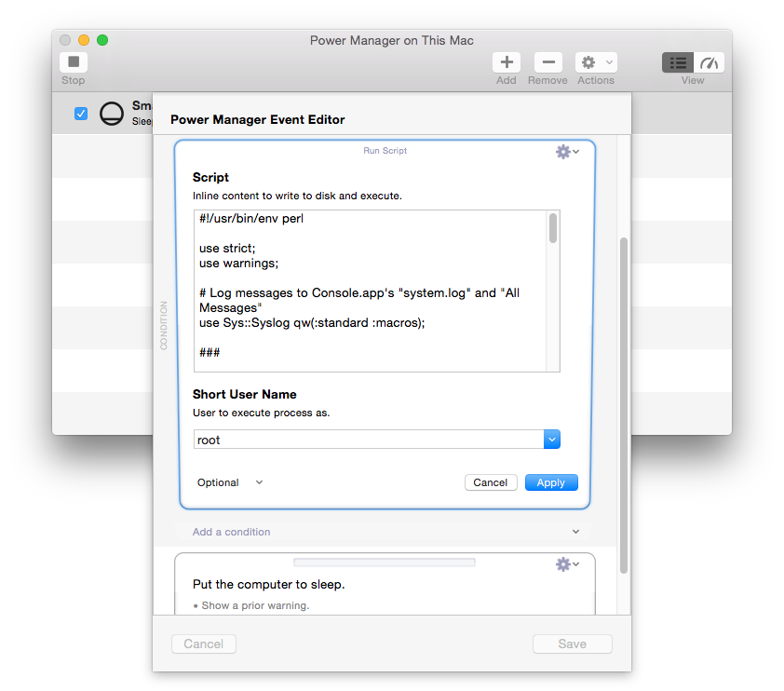Click the 'use warnings;' script line

tap(238, 263)
